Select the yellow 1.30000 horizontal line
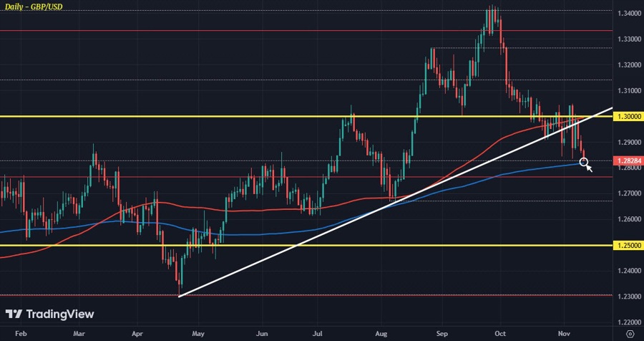 [x=215, y=116]
